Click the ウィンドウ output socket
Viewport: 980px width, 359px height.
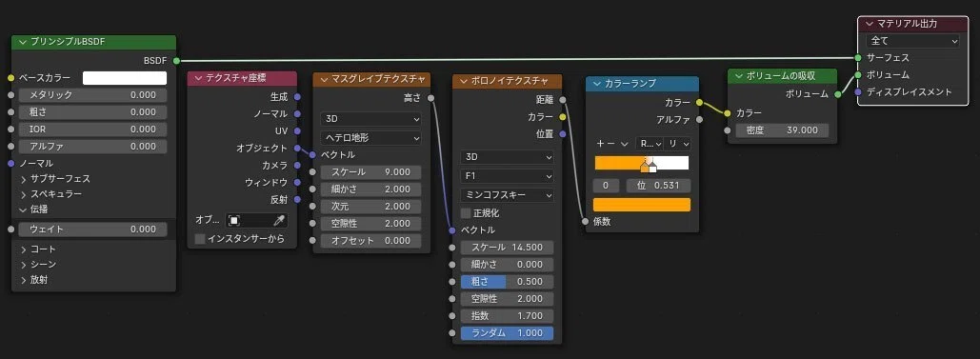297,182
